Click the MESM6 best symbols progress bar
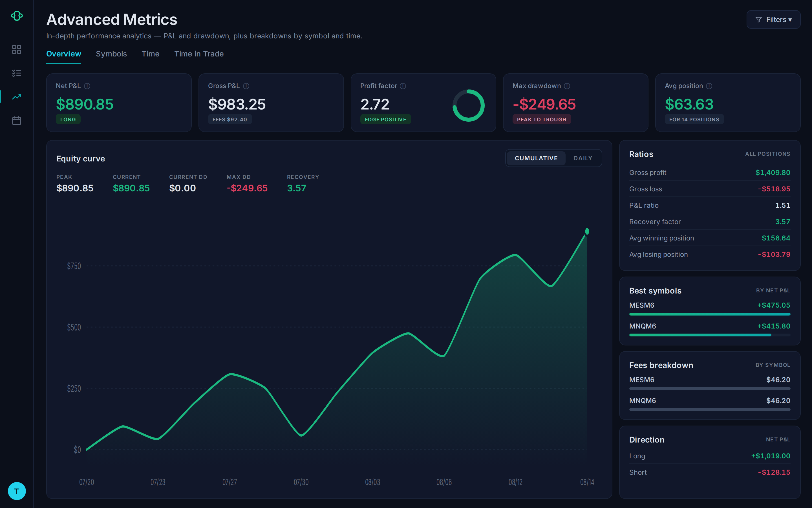The image size is (812, 508). (710, 314)
